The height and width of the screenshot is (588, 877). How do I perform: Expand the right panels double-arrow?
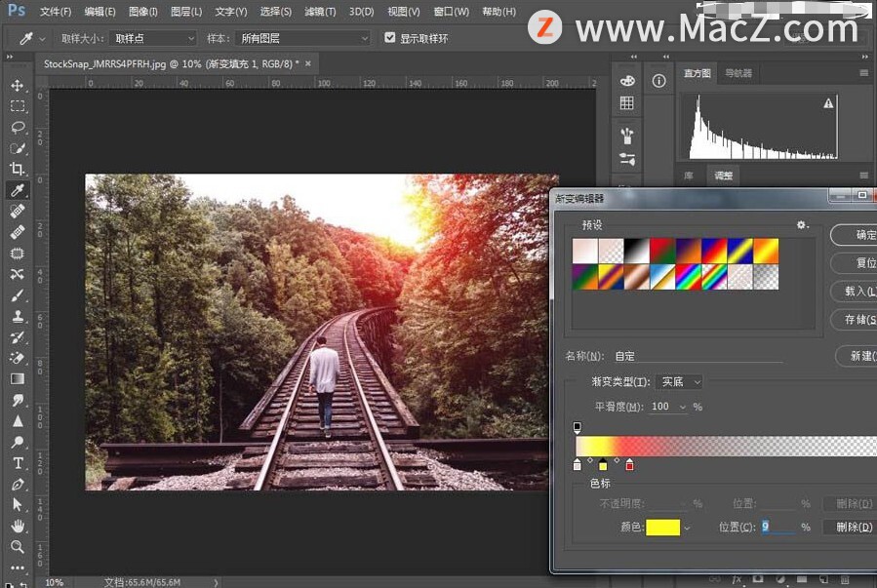coord(865,57)
